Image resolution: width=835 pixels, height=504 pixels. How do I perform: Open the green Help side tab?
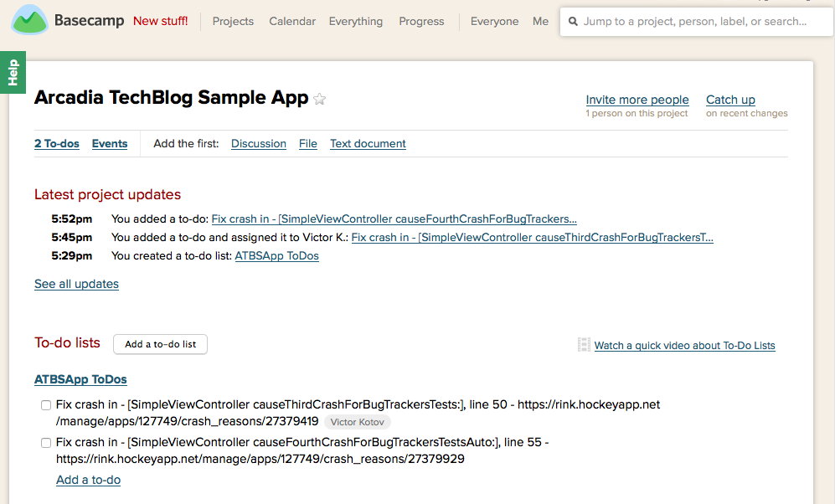[x=13, y=73]
